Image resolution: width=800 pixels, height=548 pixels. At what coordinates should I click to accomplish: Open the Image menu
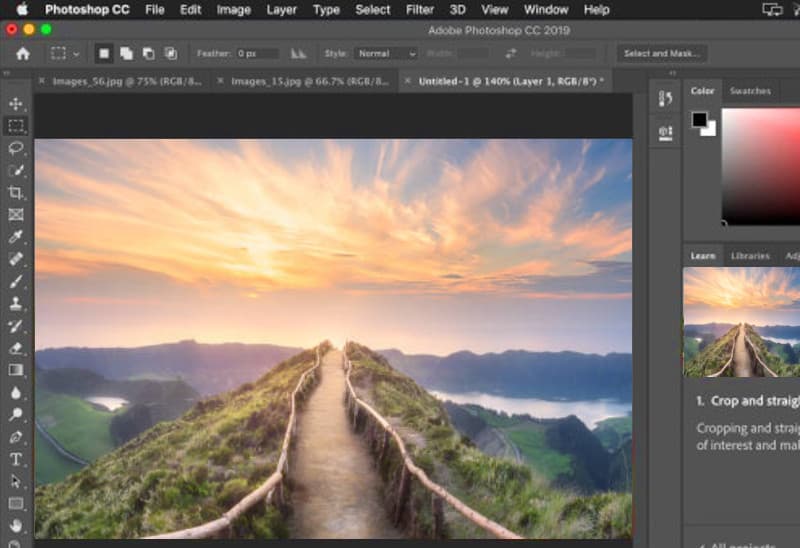click(233, 10)
